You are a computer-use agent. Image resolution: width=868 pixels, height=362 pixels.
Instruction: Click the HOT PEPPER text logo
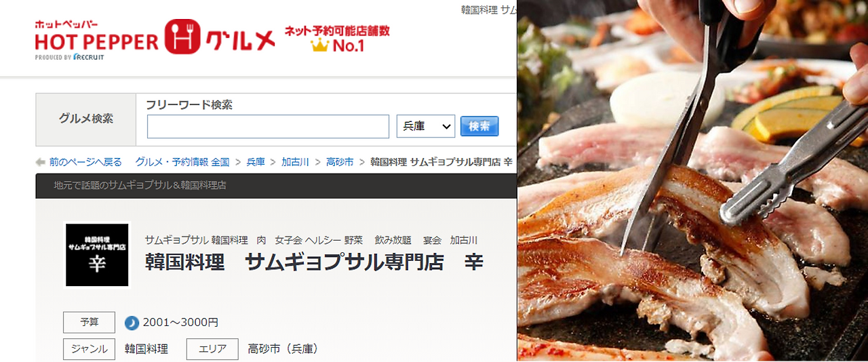click(96, 41)
